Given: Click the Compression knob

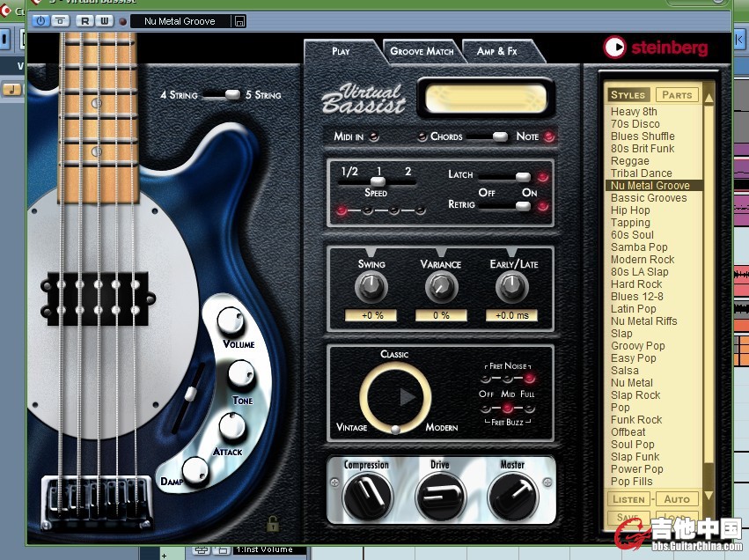Looking at the screenshot, I should pyautogui.click(x=366, y=496).
